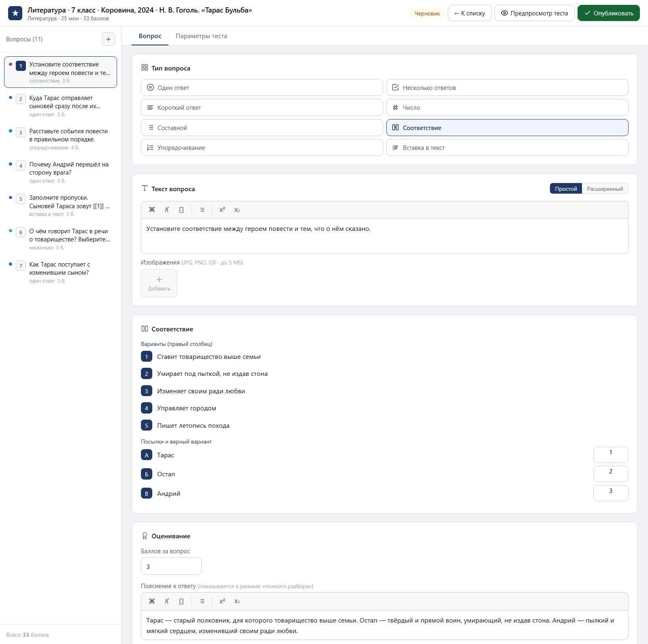
Task: Add a new question with plus button
Action: tap(108, 39)
